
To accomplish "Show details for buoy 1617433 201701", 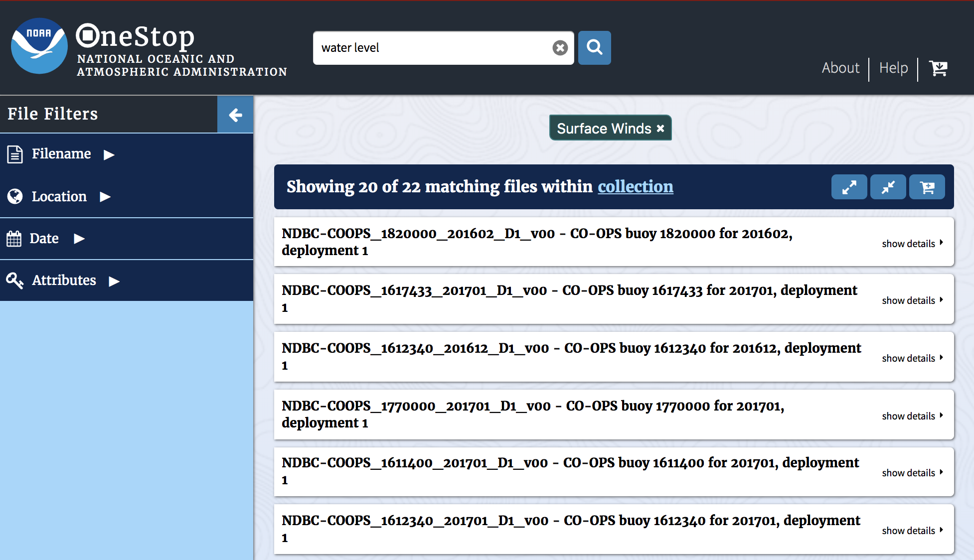I will pyautogui.click(x=913, y=300).
